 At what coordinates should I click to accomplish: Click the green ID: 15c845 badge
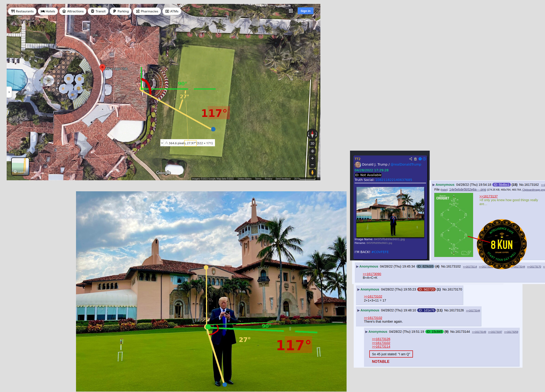[434, 332]
